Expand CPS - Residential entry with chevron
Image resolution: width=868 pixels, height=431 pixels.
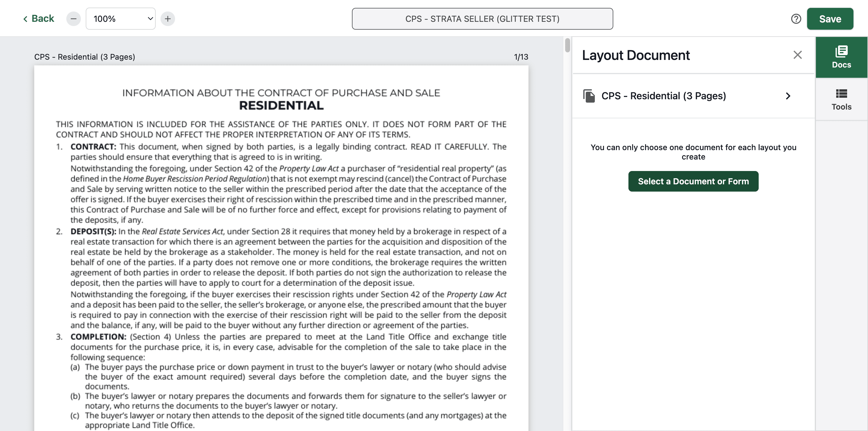[x=788, y=96]
